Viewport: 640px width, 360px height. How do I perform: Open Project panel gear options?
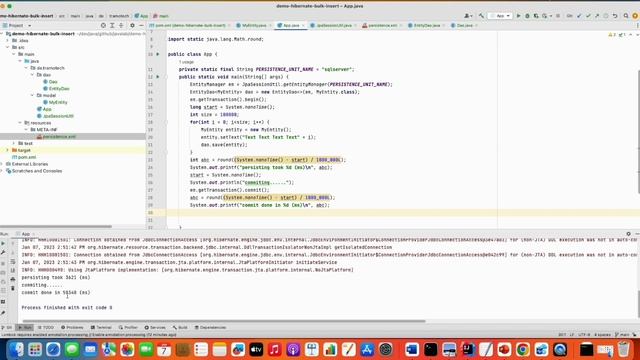coord(132,25)
